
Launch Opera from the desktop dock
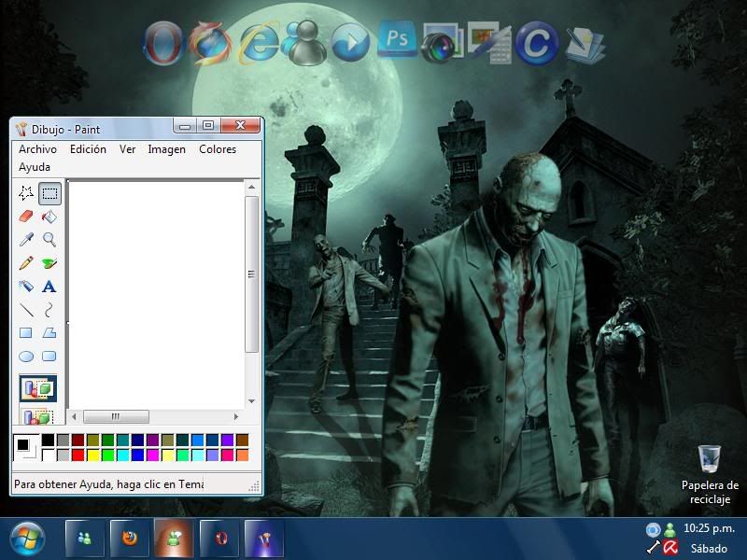coord(163,43)
